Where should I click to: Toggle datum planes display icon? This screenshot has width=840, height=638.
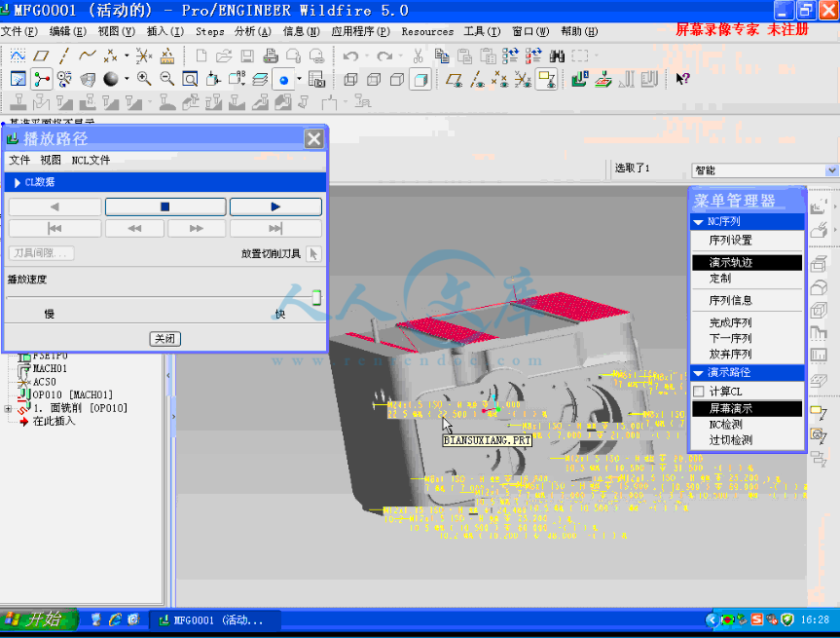[x=455, y=80]
